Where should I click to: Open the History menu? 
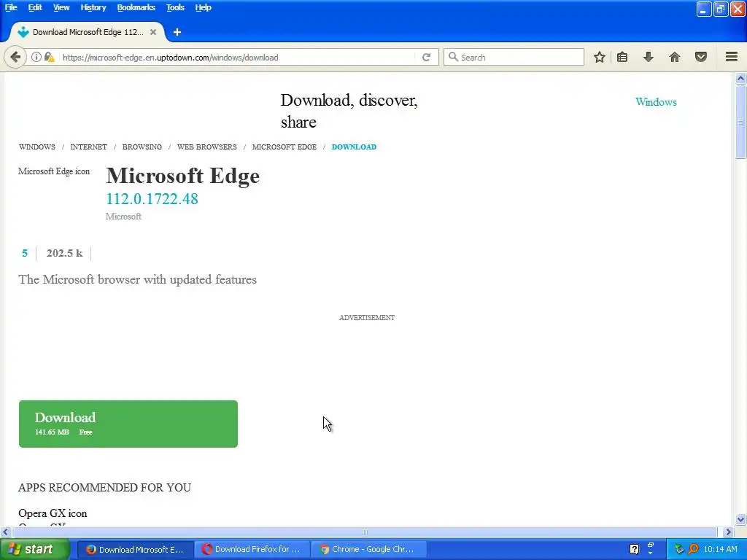point(93,7)
